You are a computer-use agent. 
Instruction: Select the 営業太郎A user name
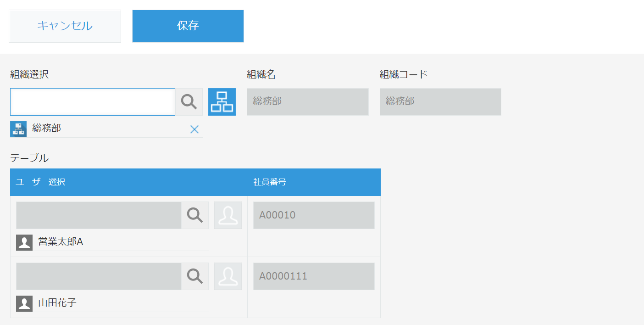point(61,242)
